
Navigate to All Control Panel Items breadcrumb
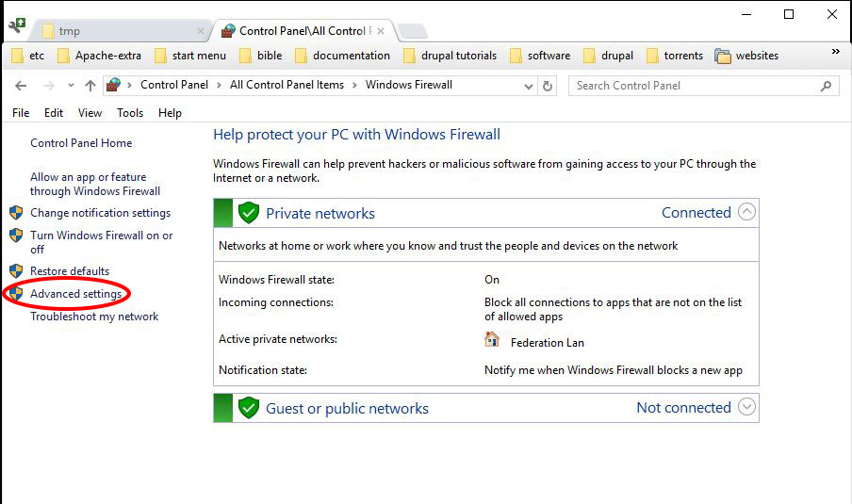click(287, 85)
